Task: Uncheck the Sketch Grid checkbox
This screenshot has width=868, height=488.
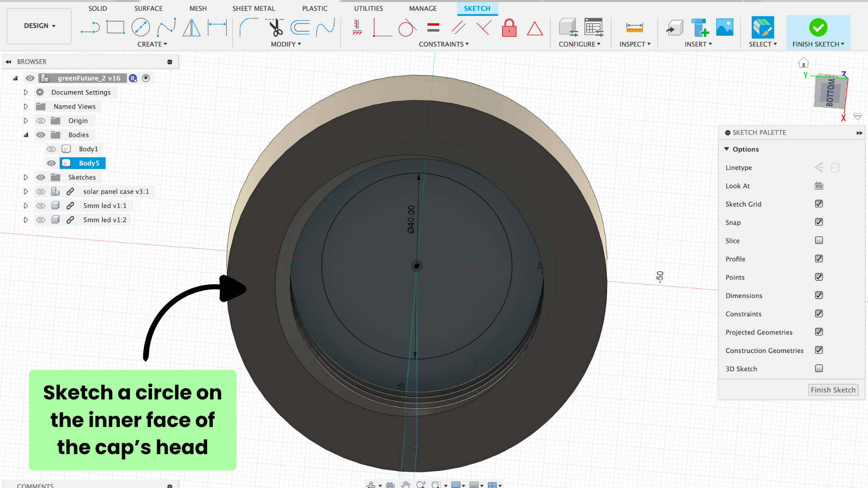Action: (x=819, y=204)
